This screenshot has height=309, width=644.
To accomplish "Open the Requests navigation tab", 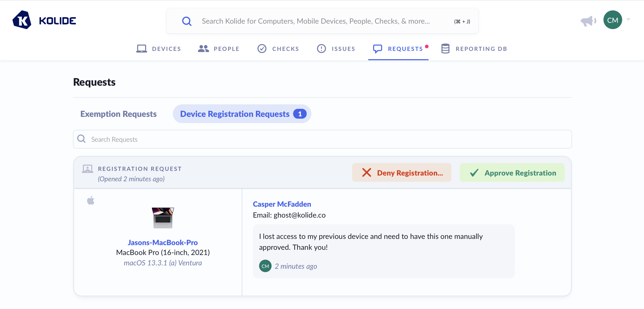I will tap(405, 49).
